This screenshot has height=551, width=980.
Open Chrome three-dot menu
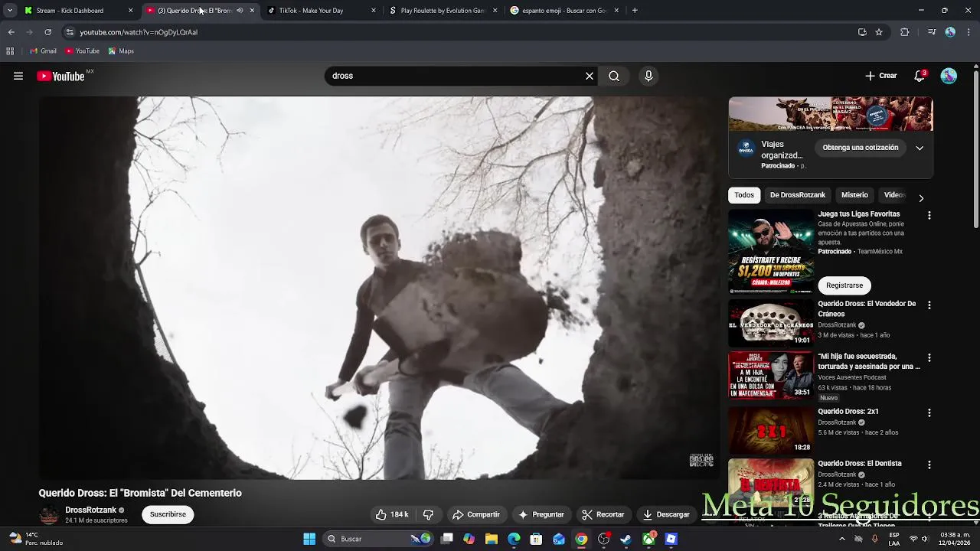pyautogui.click(x=969, y=32)
